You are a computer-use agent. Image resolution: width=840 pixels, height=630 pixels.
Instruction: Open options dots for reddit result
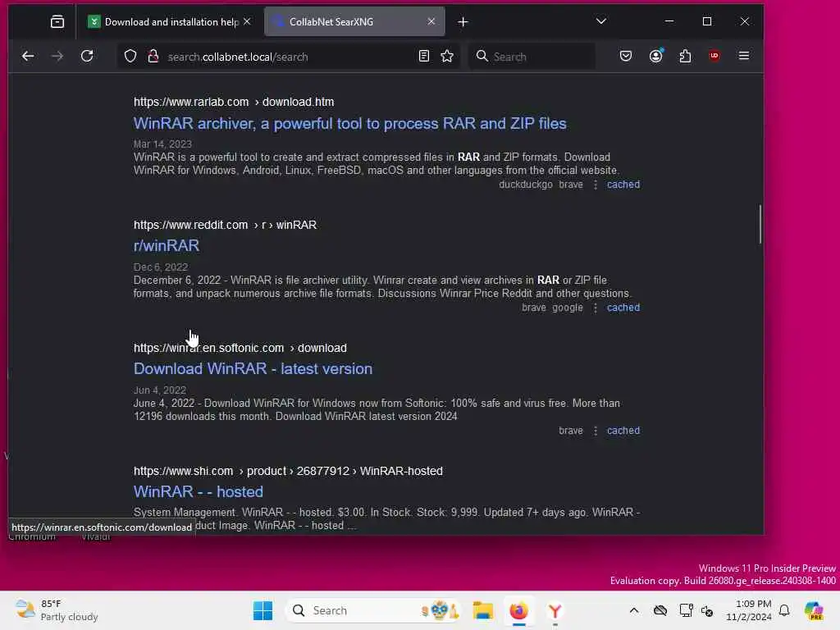point(596,308)
